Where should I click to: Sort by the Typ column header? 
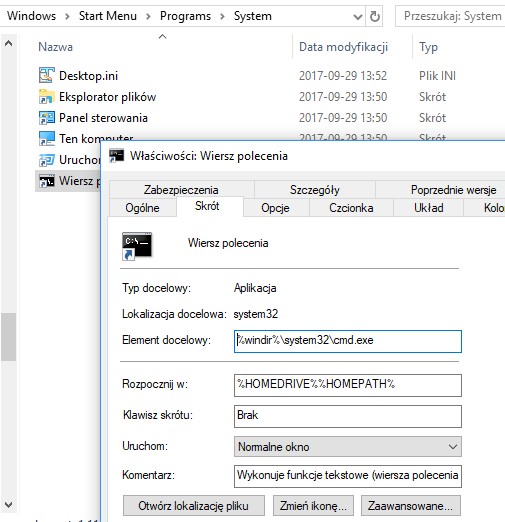[x=428, y=47]
